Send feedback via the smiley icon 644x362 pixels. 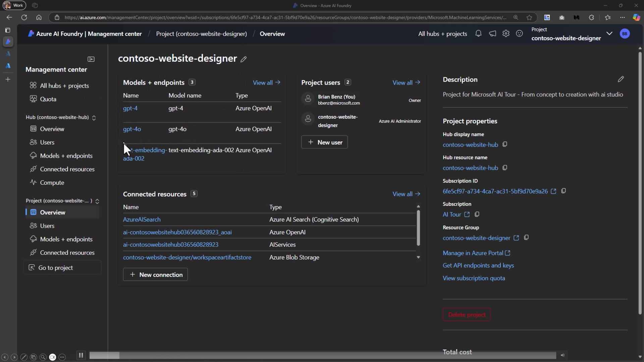[519, 34]
